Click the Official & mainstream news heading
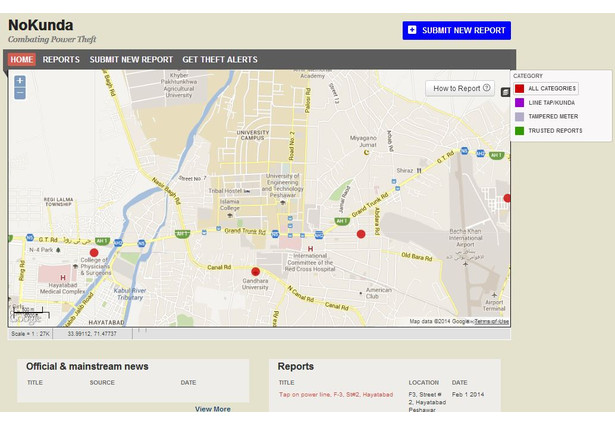This screenshot has width=615, height=424. (x=87, y=366)
